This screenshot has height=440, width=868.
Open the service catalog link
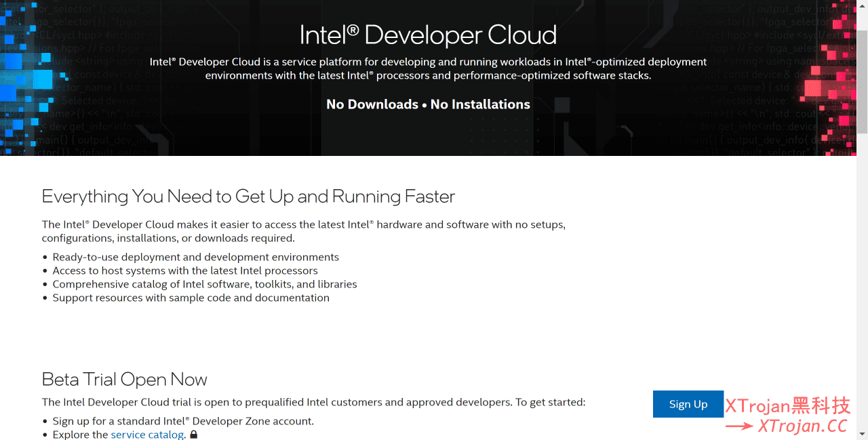pos(147,435)
